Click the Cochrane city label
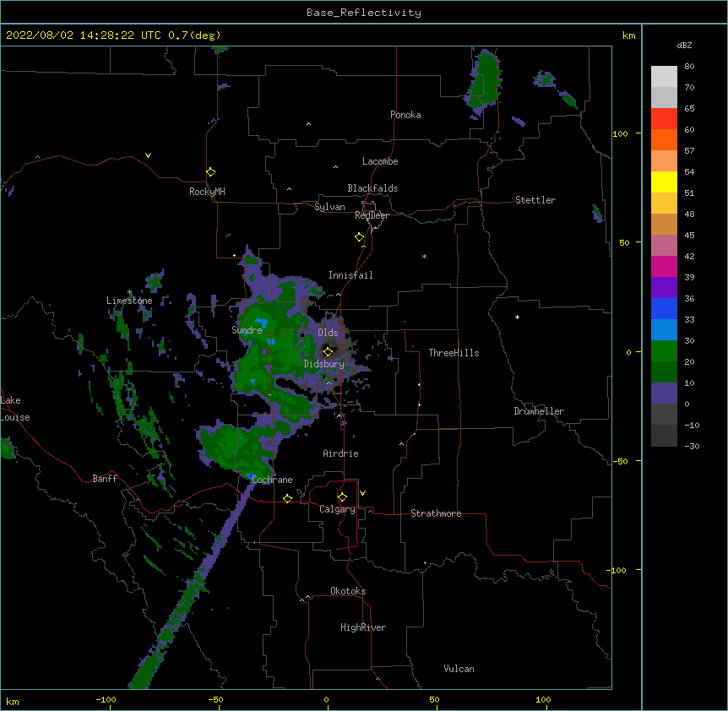This screenshot has width=728, height=711. [272, 480]
